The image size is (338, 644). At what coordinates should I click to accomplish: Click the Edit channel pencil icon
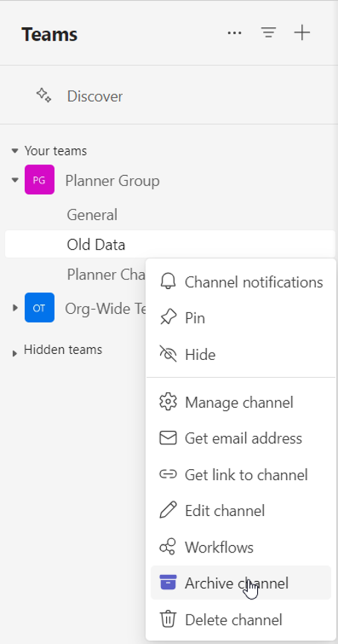pos(168,511)
